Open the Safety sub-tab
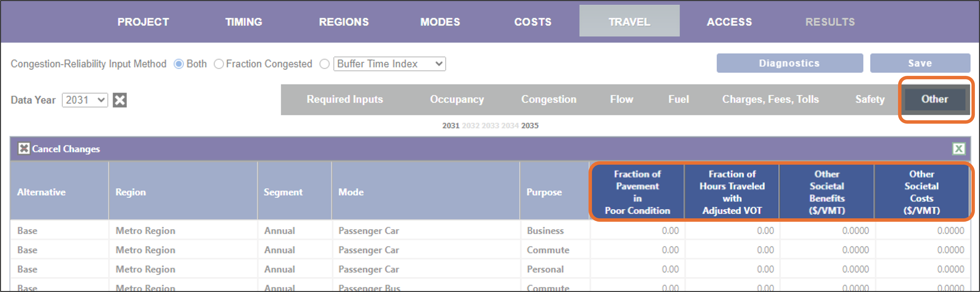This screenshot has height=292, width=980. click(870, 99)
